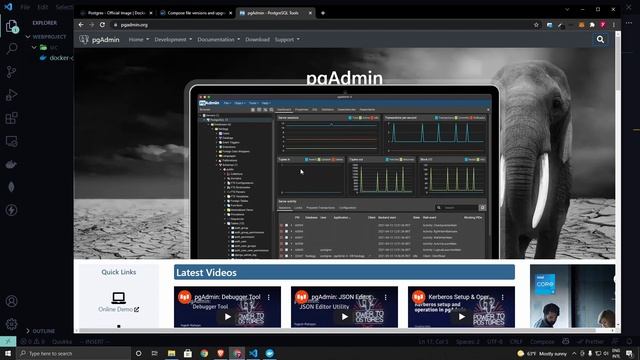Click the orange browser extension icon
The image size is (640, 360).
582,25
